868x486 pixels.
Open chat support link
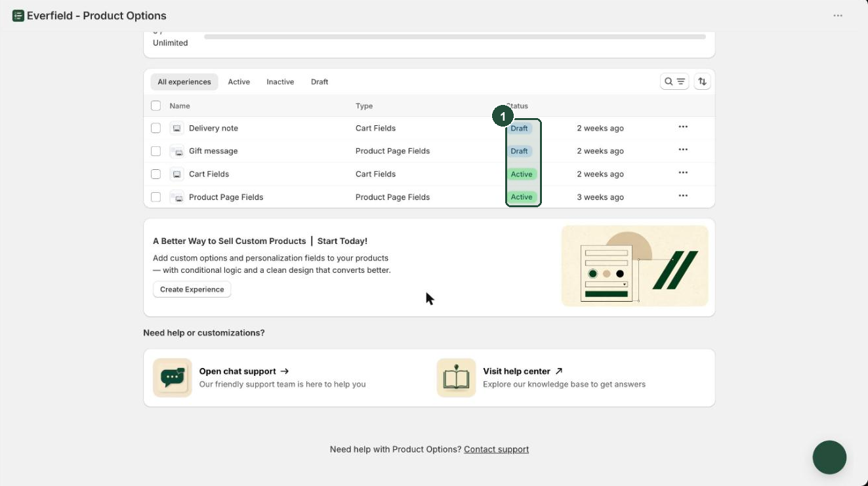[x=244, y=371]
